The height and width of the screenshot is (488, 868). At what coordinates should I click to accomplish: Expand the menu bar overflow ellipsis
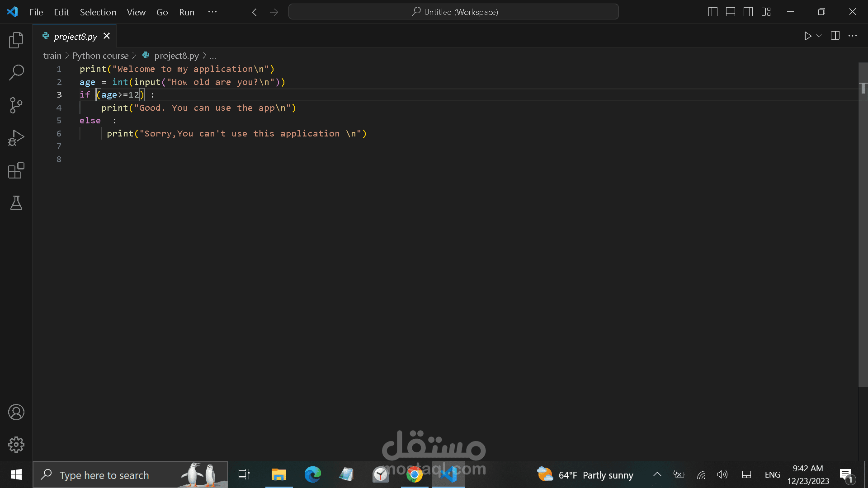click(212, 12)
